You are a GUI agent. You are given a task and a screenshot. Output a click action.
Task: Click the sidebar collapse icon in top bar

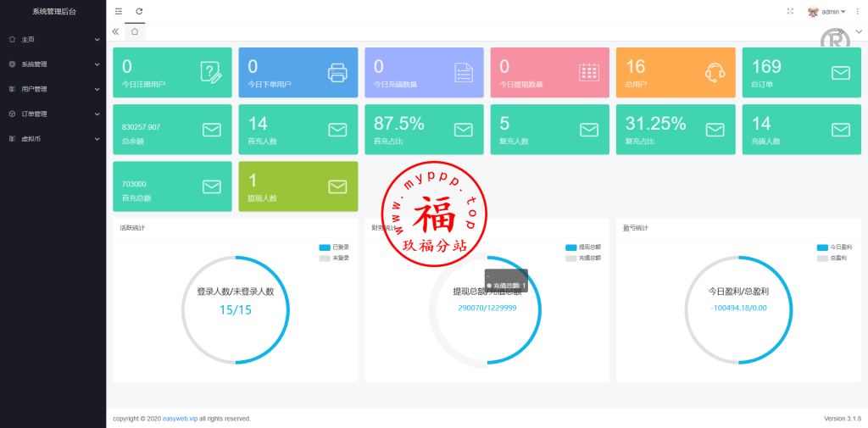tap(118, 11)
